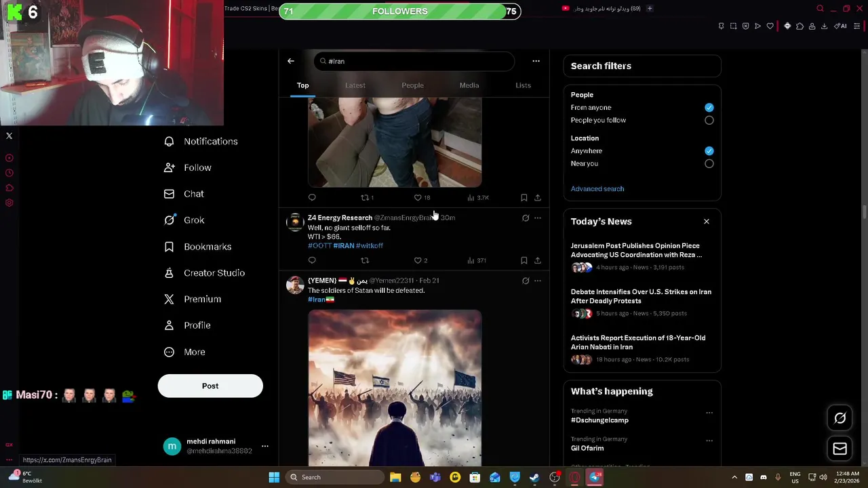Open the Grok icon on Z4 Energy Research post
868x488 pixels.
[526, 218]
